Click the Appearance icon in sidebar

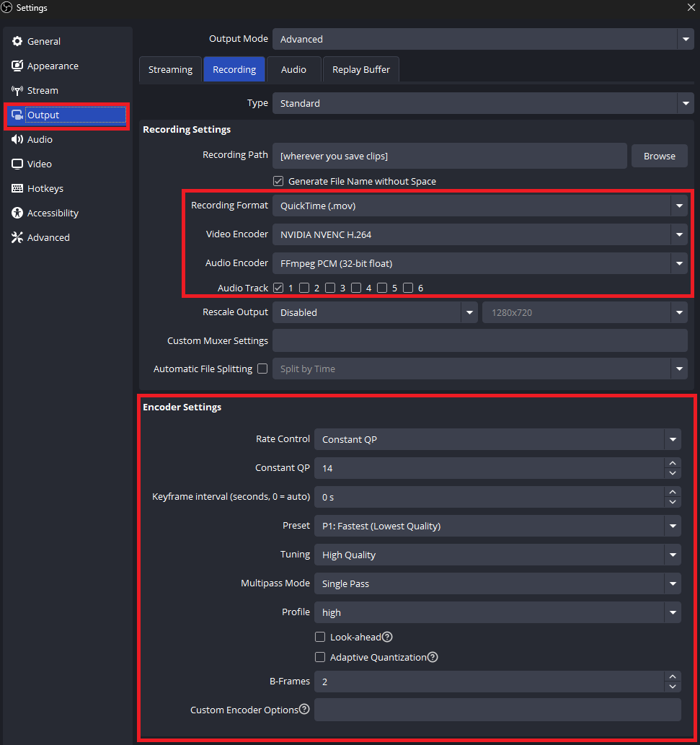click(x=17, y=66)
